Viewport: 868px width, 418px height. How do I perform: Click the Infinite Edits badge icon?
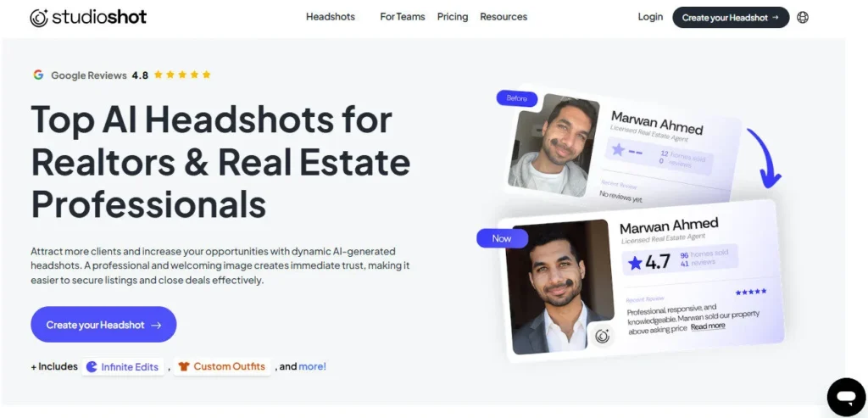(92, 366)
